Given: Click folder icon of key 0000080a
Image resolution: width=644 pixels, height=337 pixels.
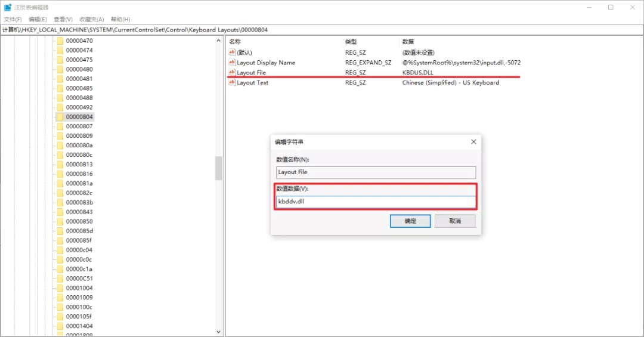Looking at the screenshot, I should 60,145.
